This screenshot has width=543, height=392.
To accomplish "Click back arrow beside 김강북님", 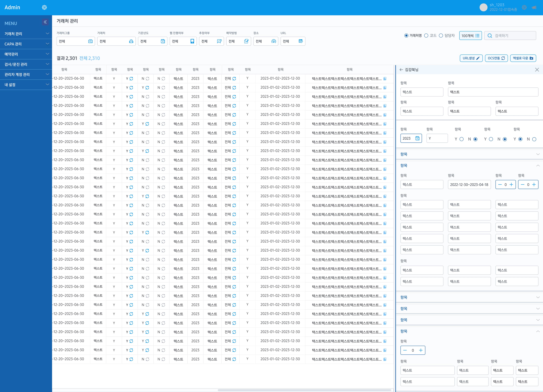I will pyautogui.click(x=401, y=70).
